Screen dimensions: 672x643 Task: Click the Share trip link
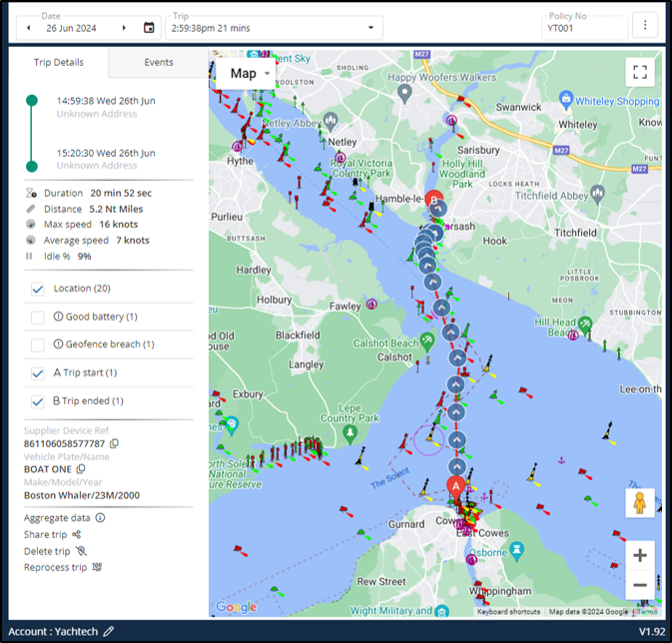[45, 534]
